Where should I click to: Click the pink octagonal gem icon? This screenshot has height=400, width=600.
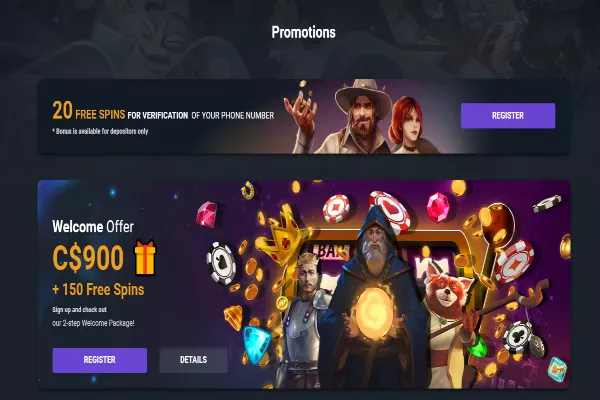coord(438,207)
